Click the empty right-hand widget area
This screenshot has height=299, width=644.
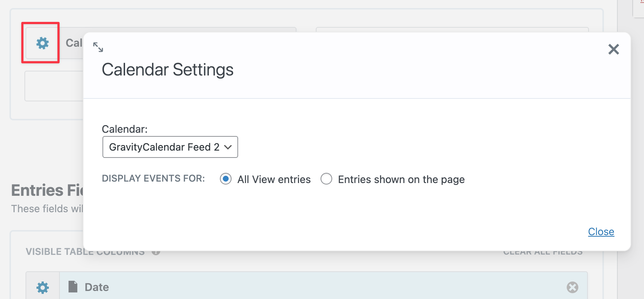tap(452, 30)
